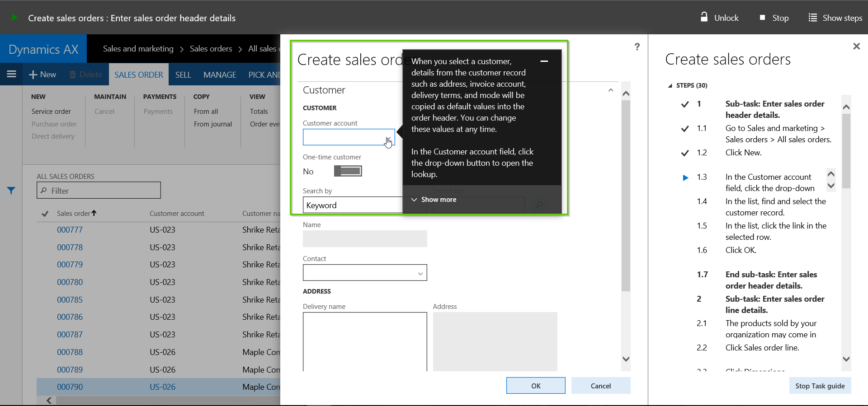The width and height of the screenshot is (868, 406).
Task: Click the filter funnel icon
Action: (11, 191)
